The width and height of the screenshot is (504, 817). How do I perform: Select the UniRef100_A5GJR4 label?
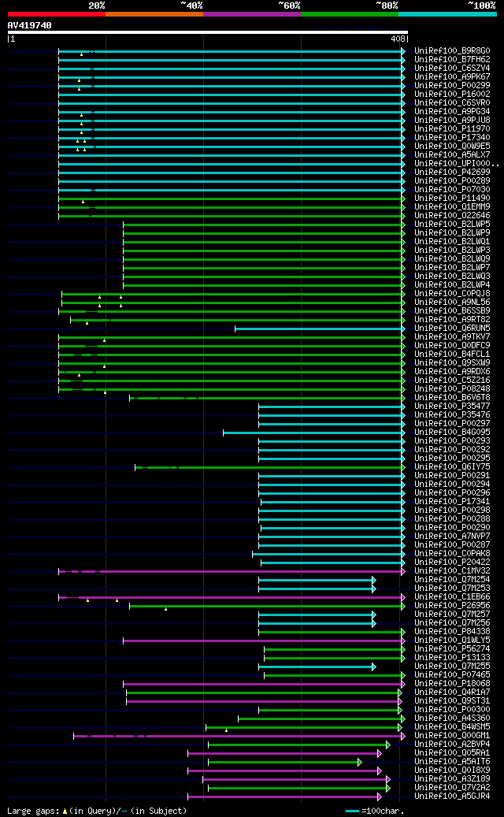(x=452, y=797)
